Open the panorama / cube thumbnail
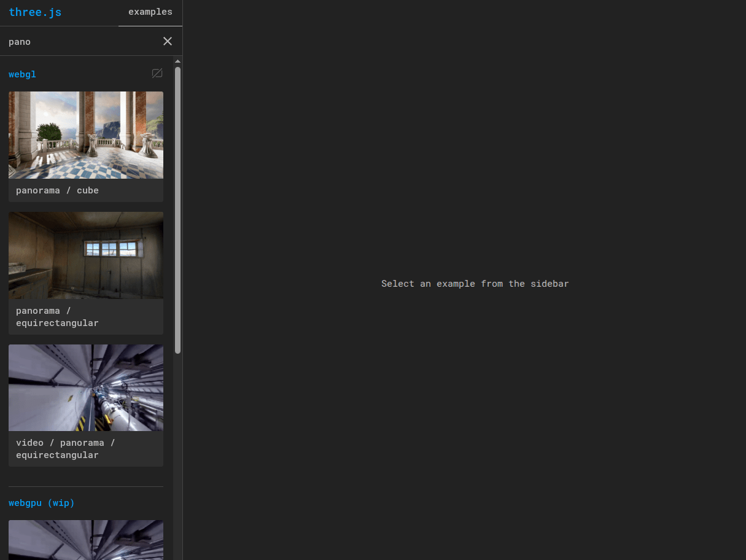The width and height of the screenshot is (746, 560). [86, 135]
